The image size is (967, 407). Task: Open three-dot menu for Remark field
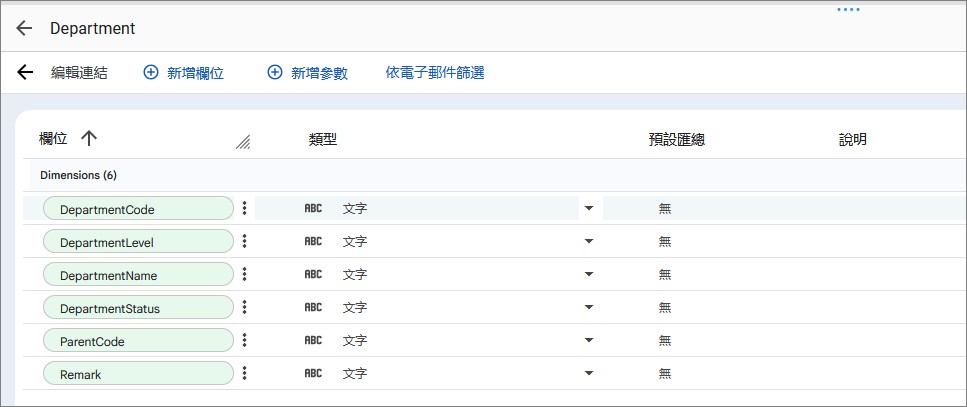[245, 373]
